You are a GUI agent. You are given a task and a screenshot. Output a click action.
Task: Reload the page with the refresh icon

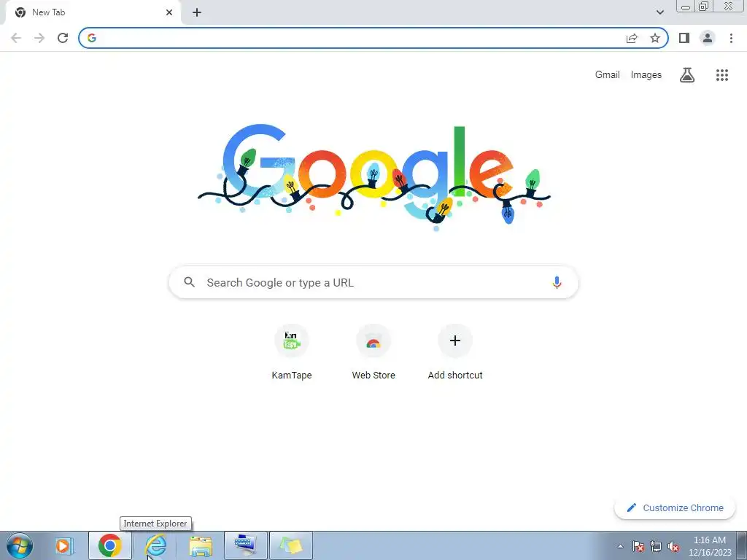tap(63, 38)
